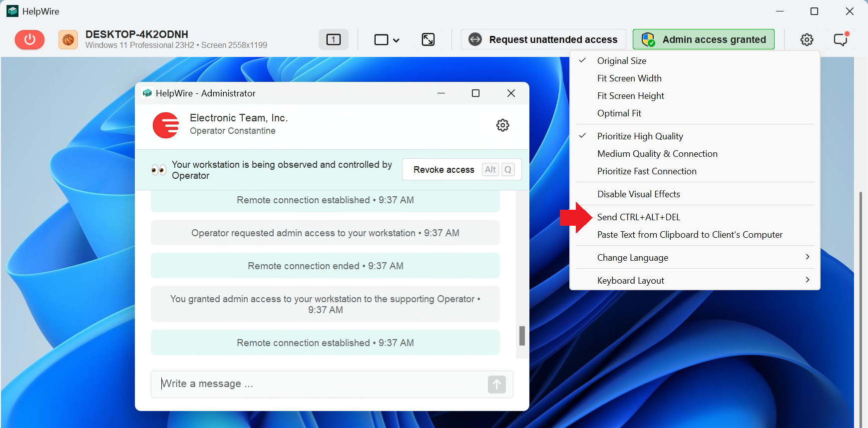Viewport: 868px width, 428px height.
Task: Click the send message arrow button
Action: 496,384
